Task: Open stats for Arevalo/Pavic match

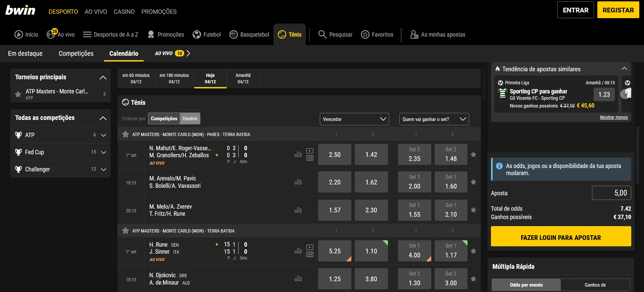Action: tap(298, 182)
